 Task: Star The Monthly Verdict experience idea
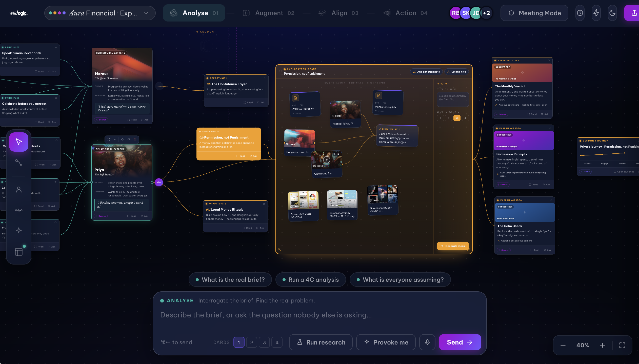[x=549, y=60]
